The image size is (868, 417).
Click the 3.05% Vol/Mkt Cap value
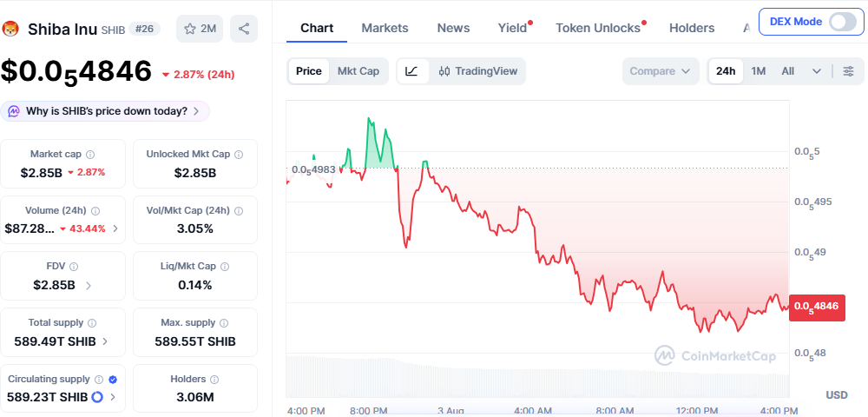(x=194, y=228)
